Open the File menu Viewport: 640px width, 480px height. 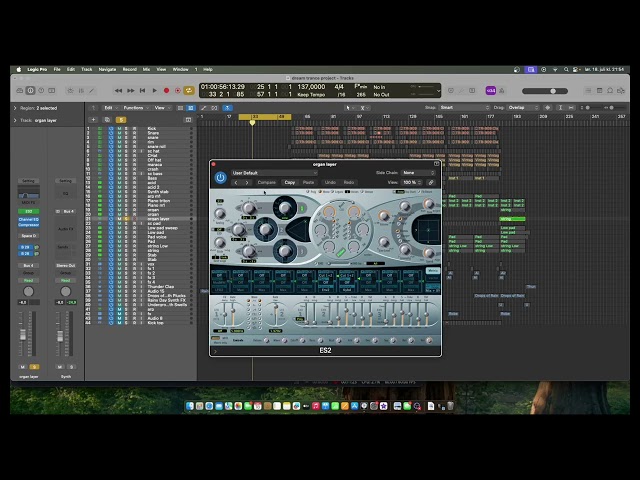[x=57, y=69]
